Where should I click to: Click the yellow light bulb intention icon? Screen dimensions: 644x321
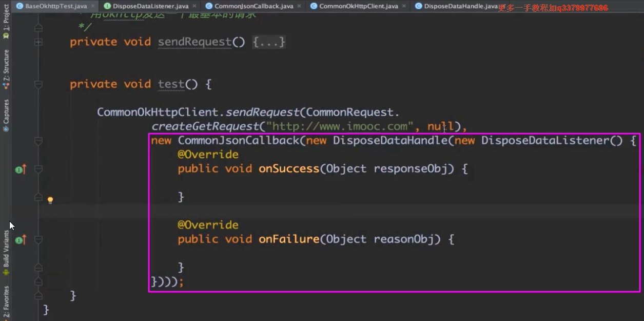pyautogui.click(x=50, y=200)
